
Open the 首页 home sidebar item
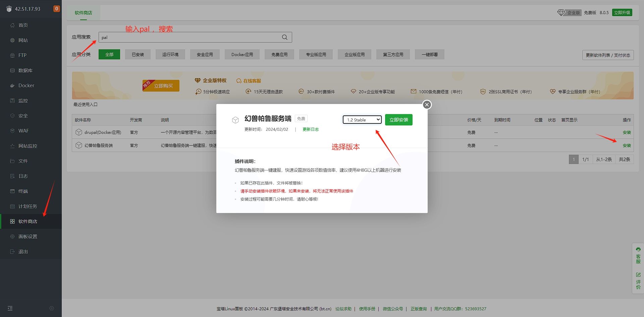click(x=23, y=25)
